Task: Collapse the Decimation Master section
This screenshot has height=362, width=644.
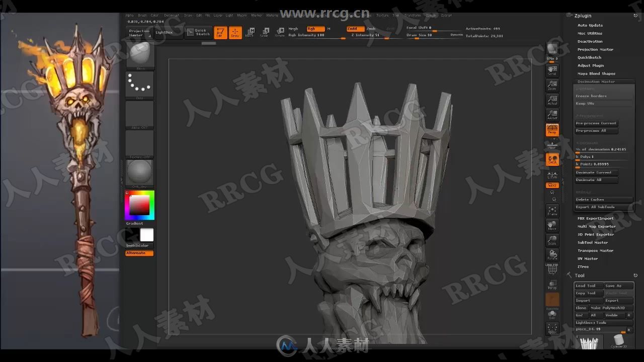Action: (596, 81)
